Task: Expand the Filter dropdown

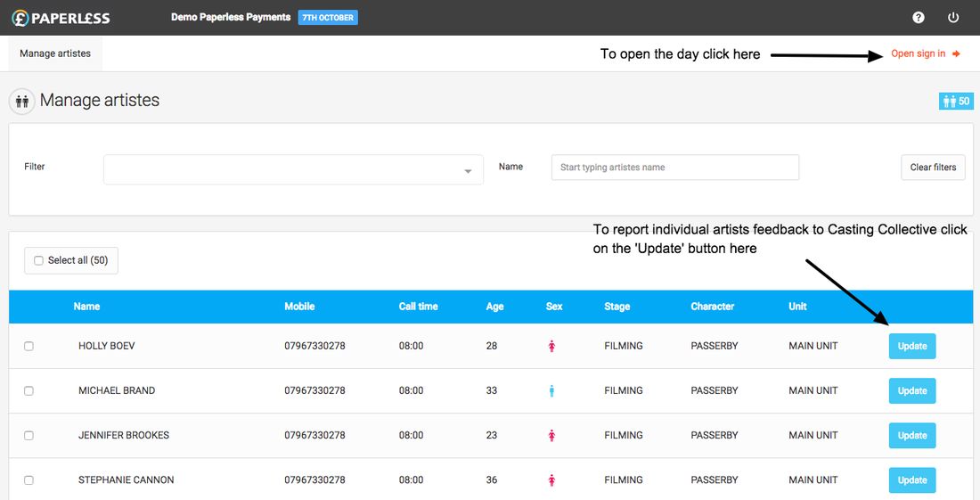Action: click(293, 170)
